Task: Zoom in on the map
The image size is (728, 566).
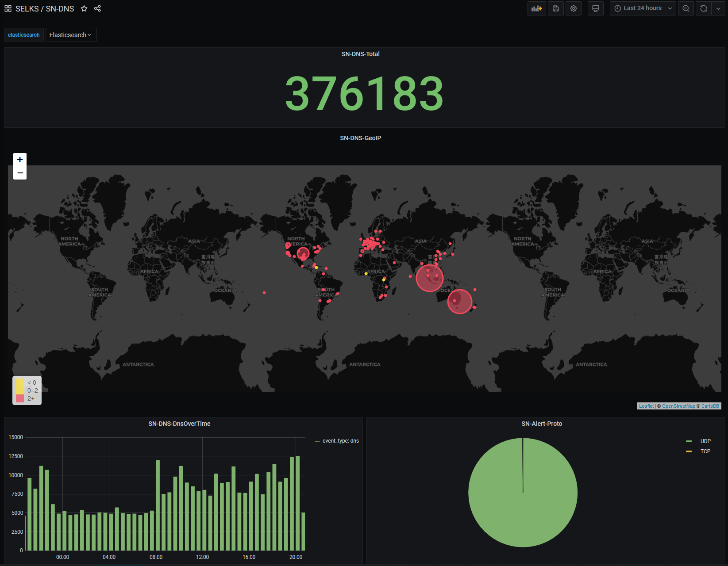Action: tap(20, 160)
